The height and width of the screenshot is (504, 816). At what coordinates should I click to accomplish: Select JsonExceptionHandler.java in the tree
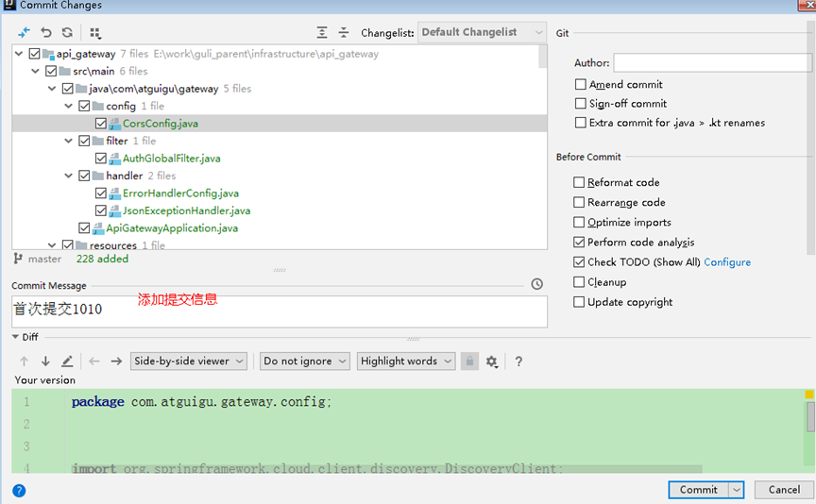[186, 210]
